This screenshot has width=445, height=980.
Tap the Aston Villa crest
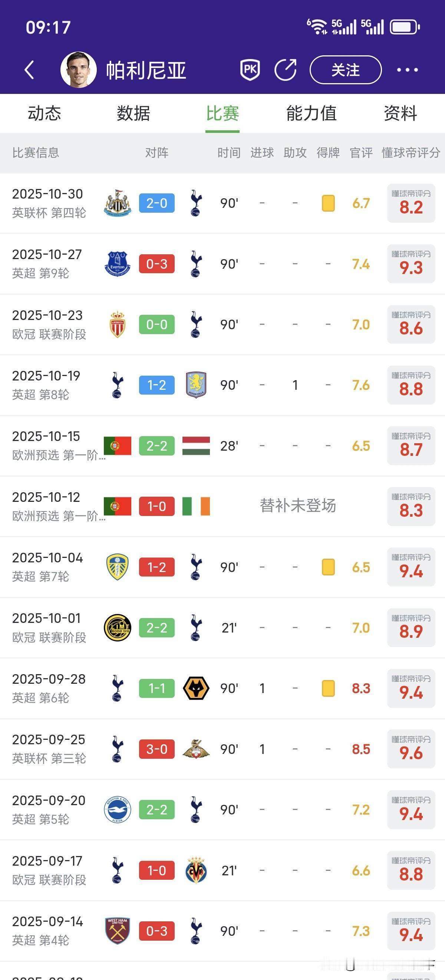[x=196, y=385]
